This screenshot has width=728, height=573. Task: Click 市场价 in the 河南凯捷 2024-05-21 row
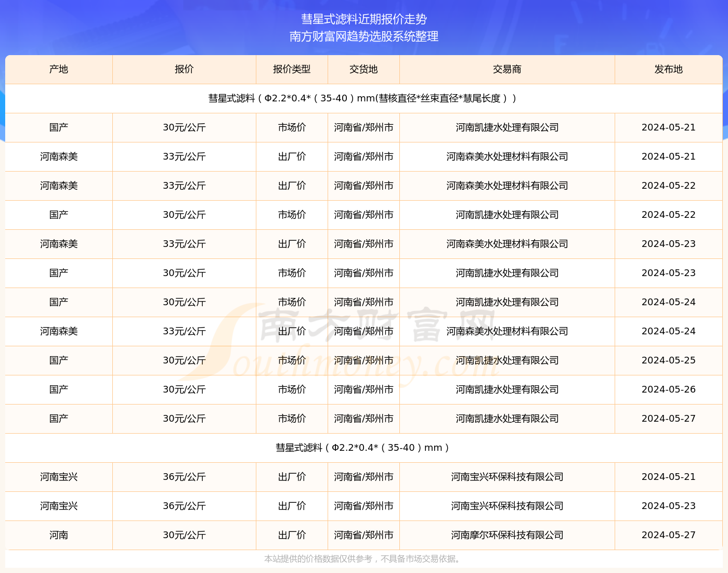coord(292,127)
